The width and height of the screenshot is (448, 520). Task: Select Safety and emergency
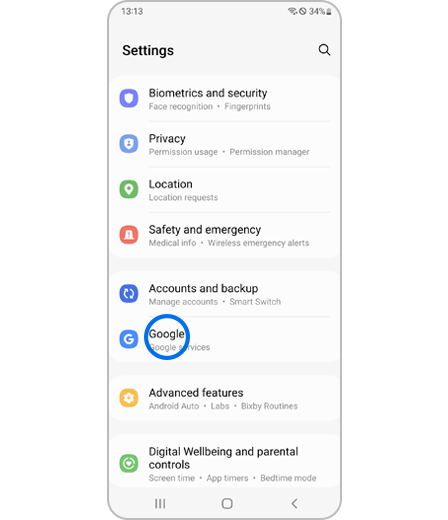(225, 235)
